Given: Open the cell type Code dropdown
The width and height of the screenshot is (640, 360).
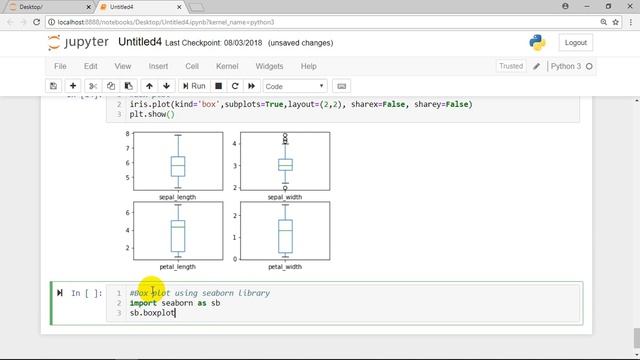Looking at the screenshot, I should (295, 86).
